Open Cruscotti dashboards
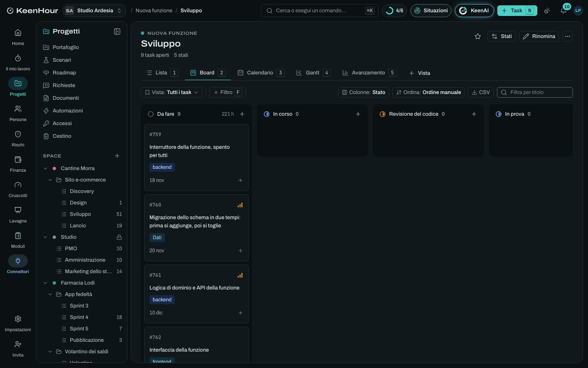 [x=18, y=189]
